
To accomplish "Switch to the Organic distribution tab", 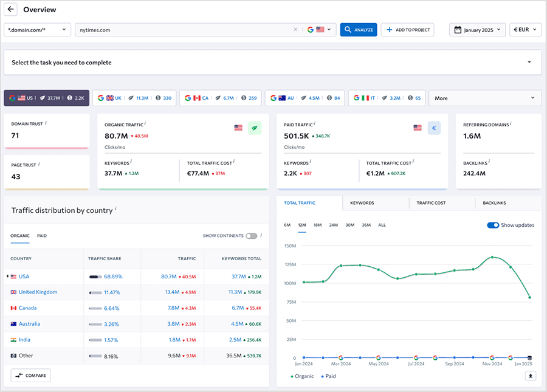I will 20,236.
